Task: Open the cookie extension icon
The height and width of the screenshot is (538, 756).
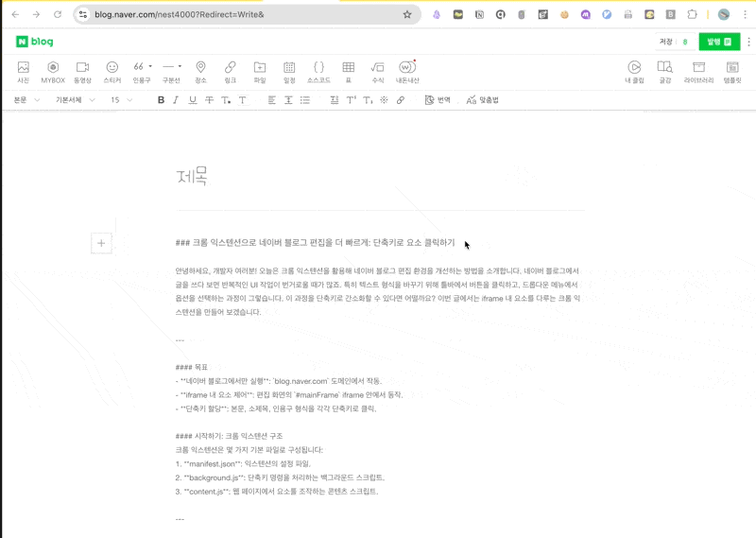Action: (564, 14)
